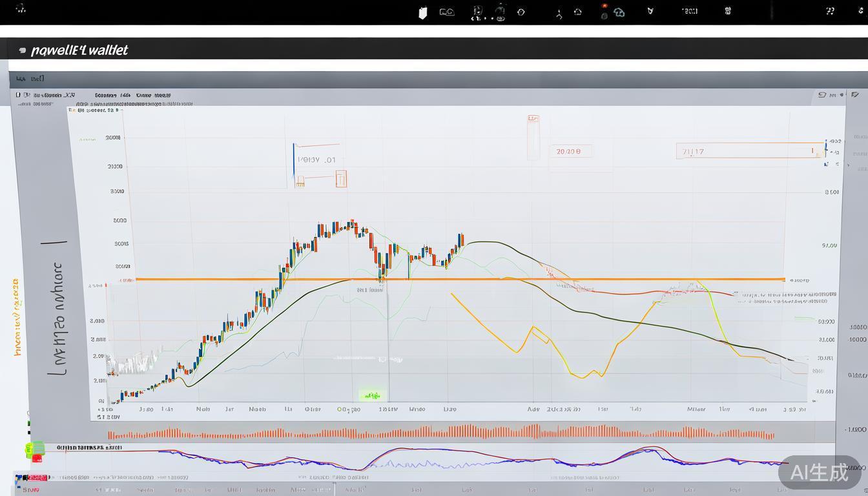868x496 pixels.
Task: Click the orange box annotation icon on chart
Action: 340,179
